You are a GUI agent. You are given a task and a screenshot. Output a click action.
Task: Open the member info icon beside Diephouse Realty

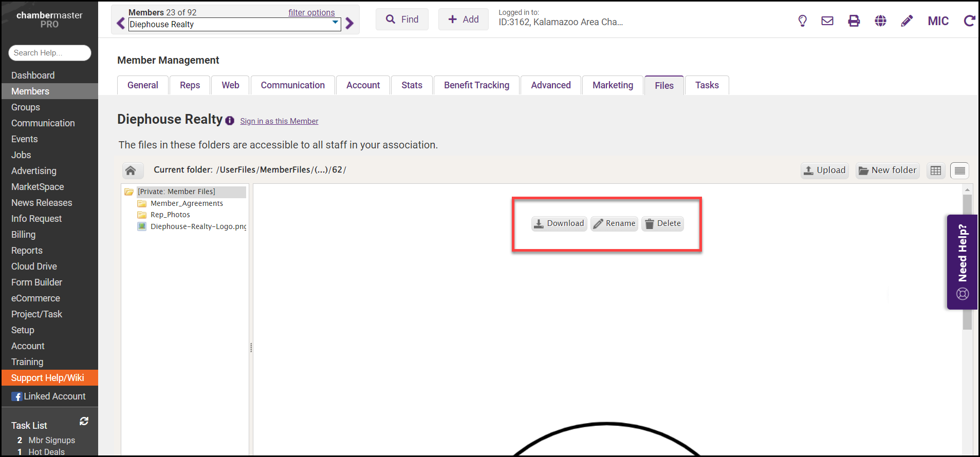pos(230,121)
